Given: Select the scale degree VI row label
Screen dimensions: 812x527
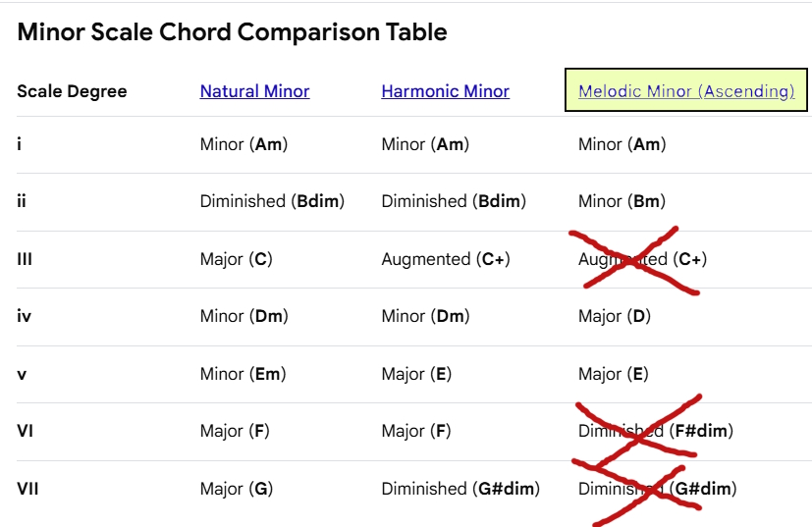Looking at the screenshot, I should 26,431.
